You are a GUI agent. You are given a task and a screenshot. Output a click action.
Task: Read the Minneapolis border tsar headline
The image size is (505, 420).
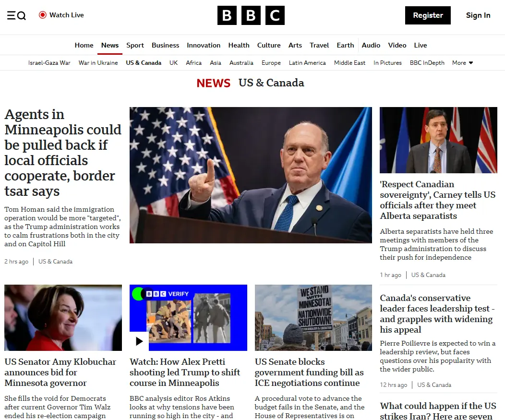(x=63, y=153)
